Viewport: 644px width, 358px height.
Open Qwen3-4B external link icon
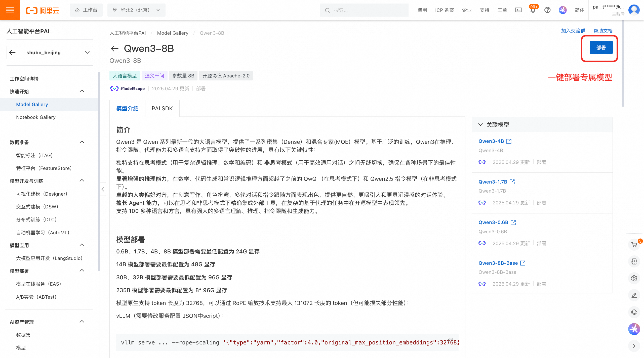click(x=509, y=141)
